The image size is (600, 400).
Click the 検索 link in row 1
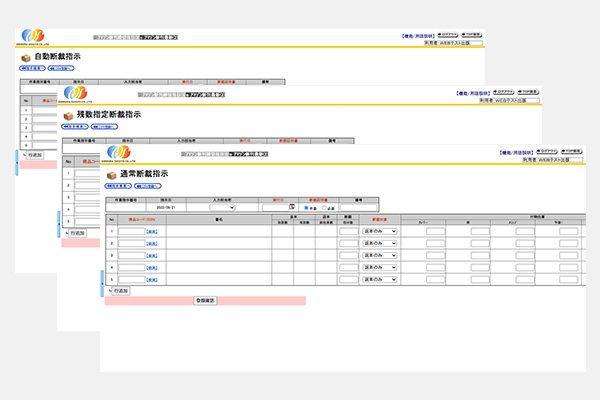click(x=152, y=232)
